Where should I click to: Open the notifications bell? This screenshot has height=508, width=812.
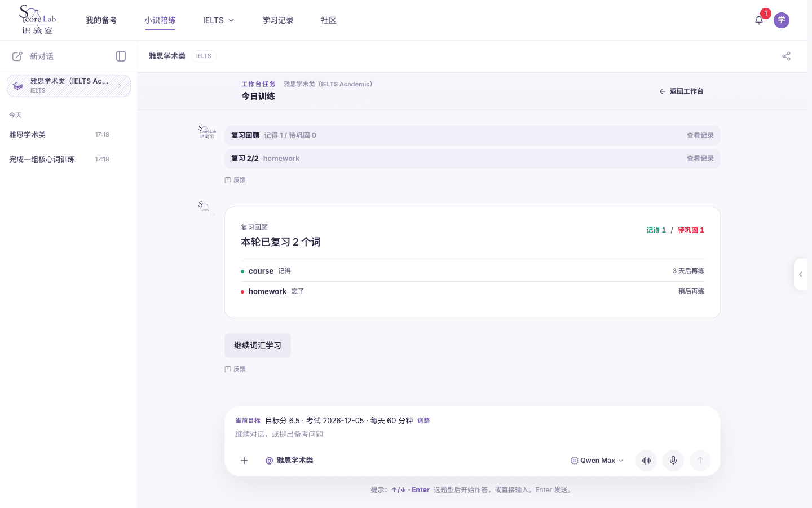click(x=759, y=20)
